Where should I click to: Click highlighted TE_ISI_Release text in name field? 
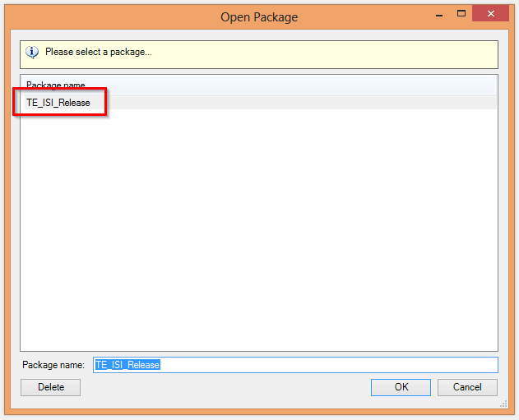pyautogui.click(x=127, y=365)
